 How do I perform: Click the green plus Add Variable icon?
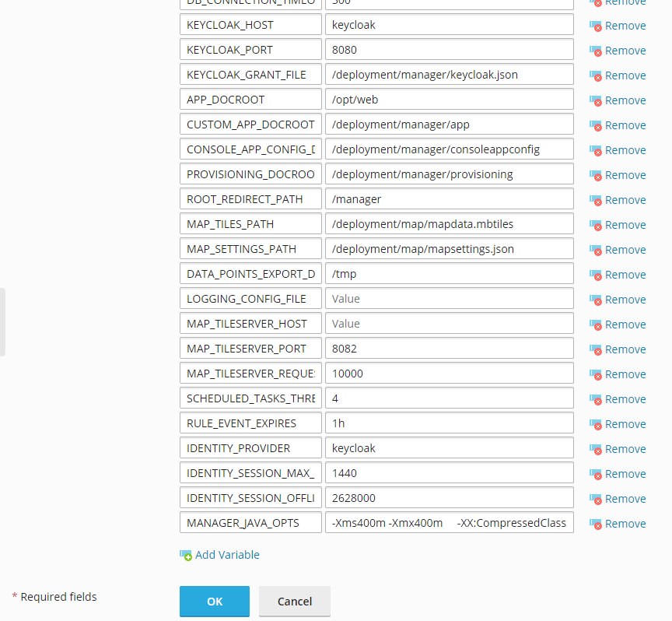click(186, 555)
